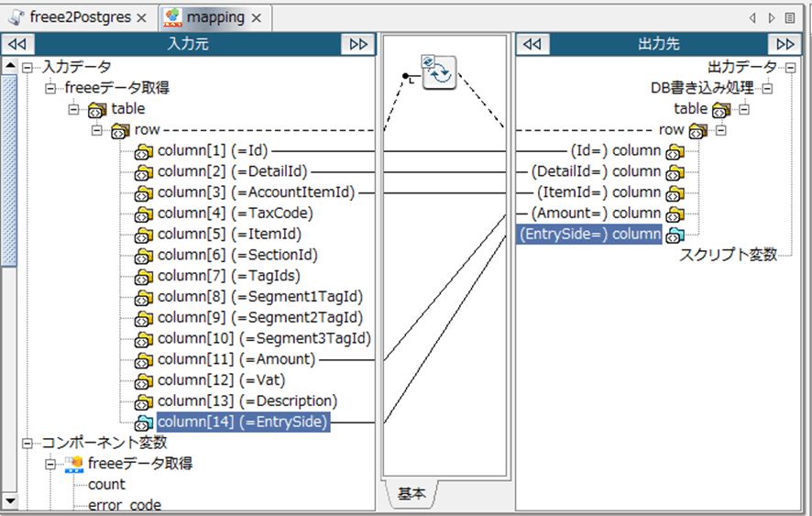The image size is (812, 516).
Task: Open the 基本 layer tab
Action: (x=411, y=494)
